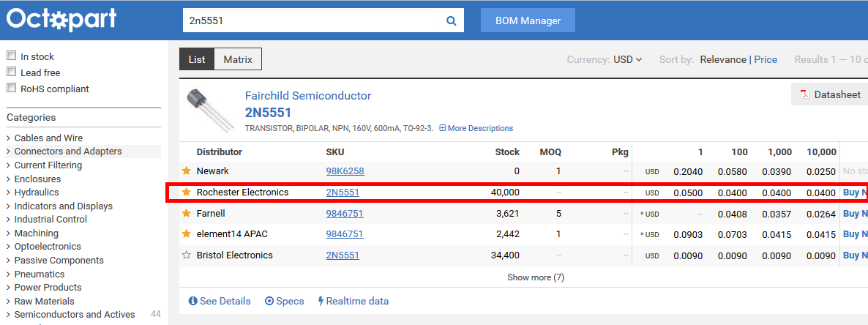Toggle the star for Rochester Electronics
This screenshot has width=868, height=325.
tap(187, 192)
